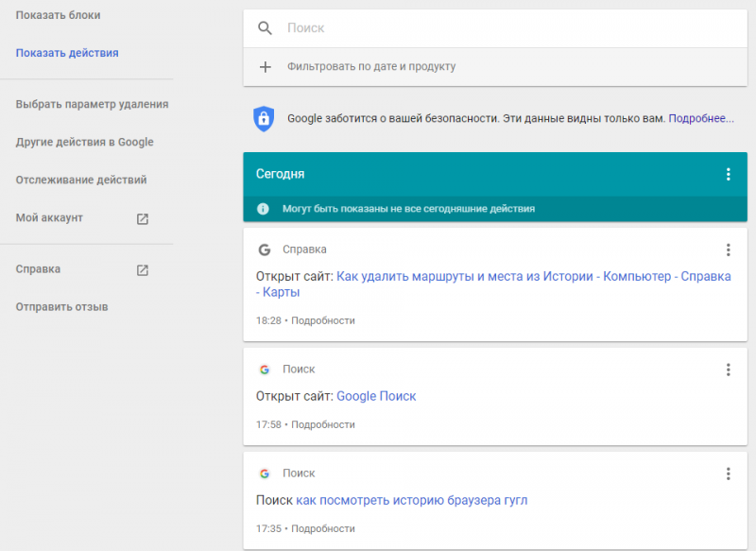Select Показать действия in sidebar

point(67,53)
